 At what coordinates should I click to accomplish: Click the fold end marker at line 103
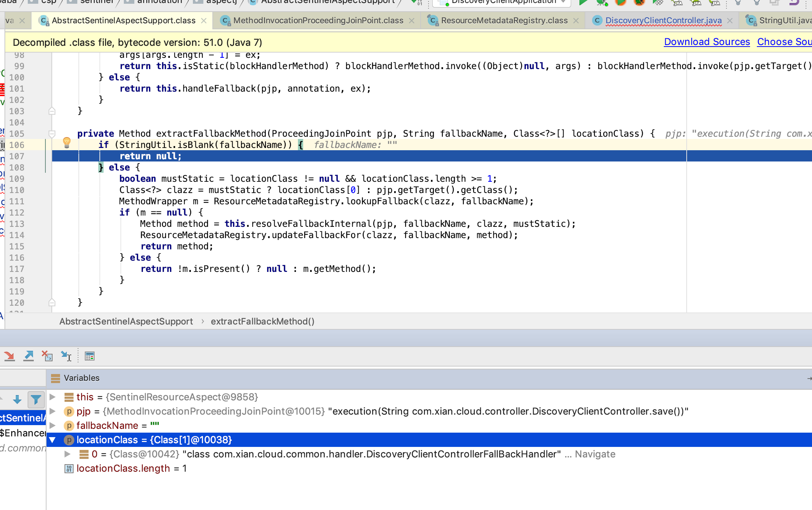[x=52, y=111]
